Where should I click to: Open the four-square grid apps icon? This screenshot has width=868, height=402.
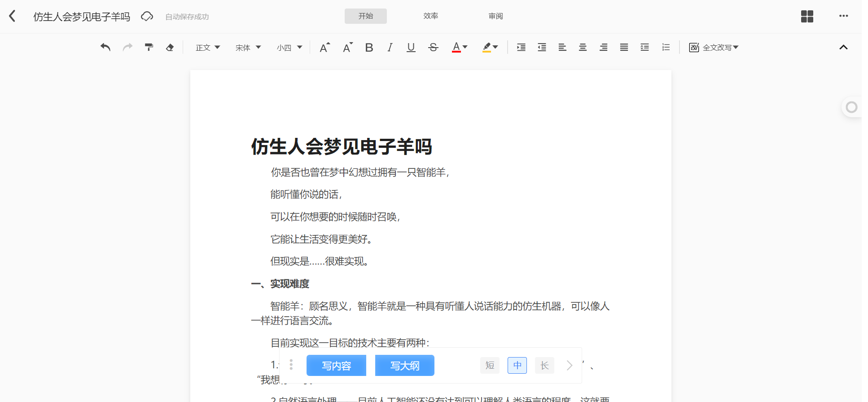point(807,17)
